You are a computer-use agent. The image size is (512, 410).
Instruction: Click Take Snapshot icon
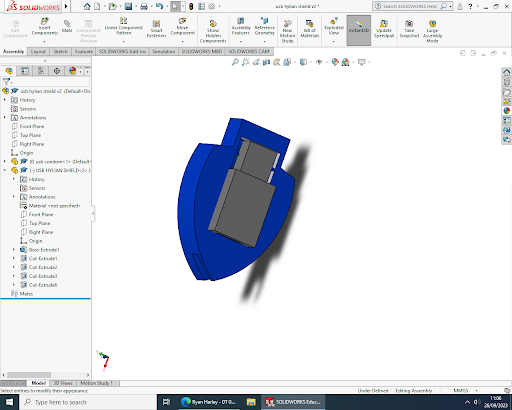click(409, 29)
